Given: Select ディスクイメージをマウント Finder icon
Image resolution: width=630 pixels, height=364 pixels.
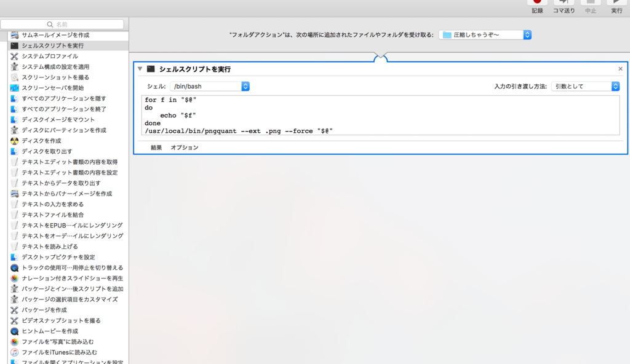Looking at the screenshot, I should click(x=15, y=119).
